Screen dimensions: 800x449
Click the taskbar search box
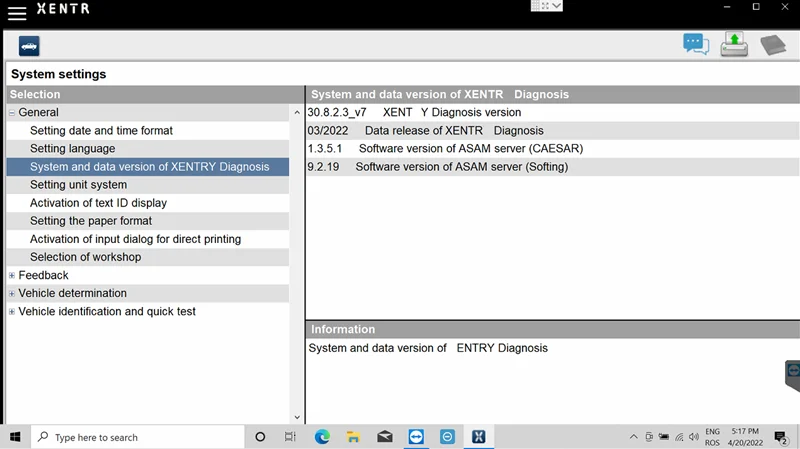[138, 437]
